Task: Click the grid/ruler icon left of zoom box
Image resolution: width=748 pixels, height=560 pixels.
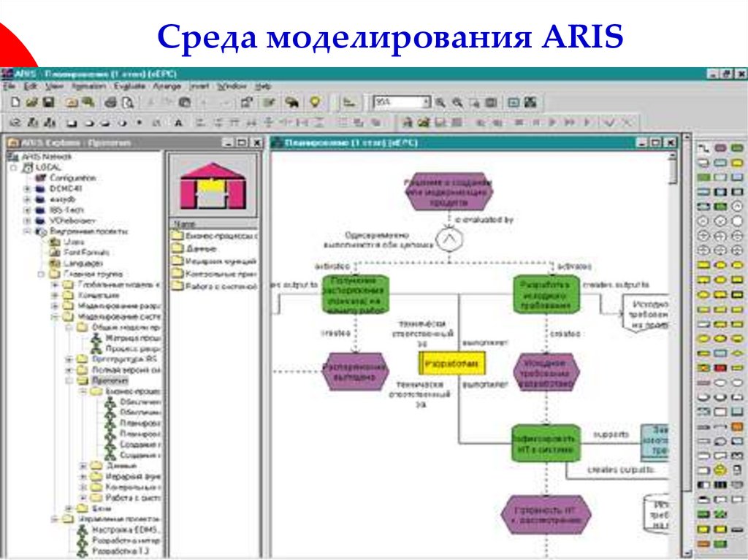Action: click(x=349, y=102)
